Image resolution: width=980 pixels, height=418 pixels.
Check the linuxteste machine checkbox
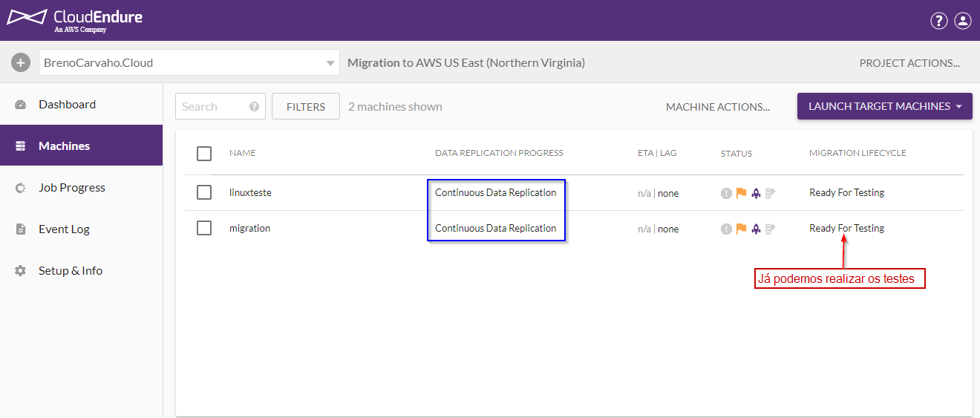(x=204, y=192)
